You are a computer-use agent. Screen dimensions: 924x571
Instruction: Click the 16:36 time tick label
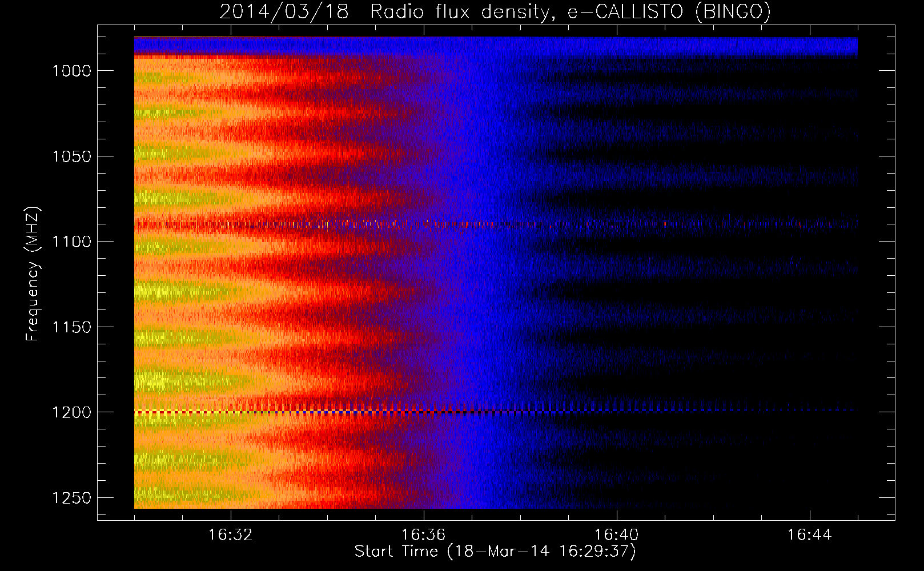(x=424, y=535)
